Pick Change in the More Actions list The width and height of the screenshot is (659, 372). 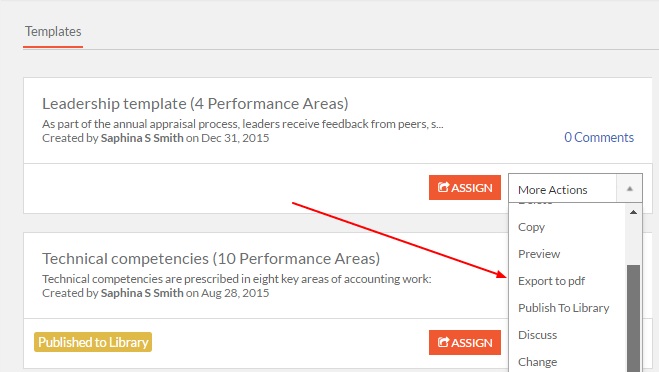tap(537, 362)
